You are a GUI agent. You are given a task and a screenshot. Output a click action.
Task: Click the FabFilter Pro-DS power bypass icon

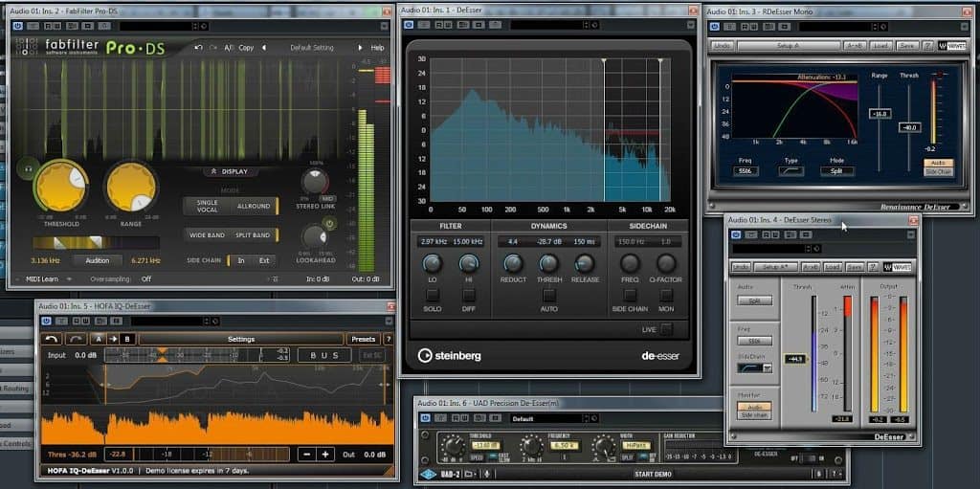point(18,26)
